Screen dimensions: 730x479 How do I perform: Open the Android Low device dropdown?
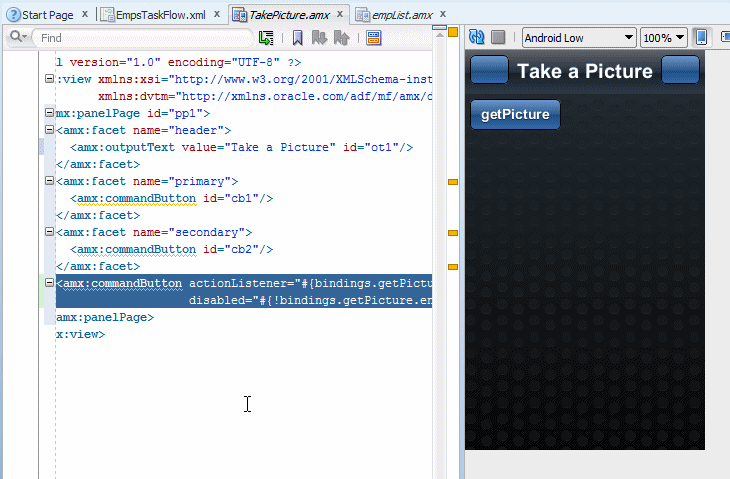coord(579,37)
